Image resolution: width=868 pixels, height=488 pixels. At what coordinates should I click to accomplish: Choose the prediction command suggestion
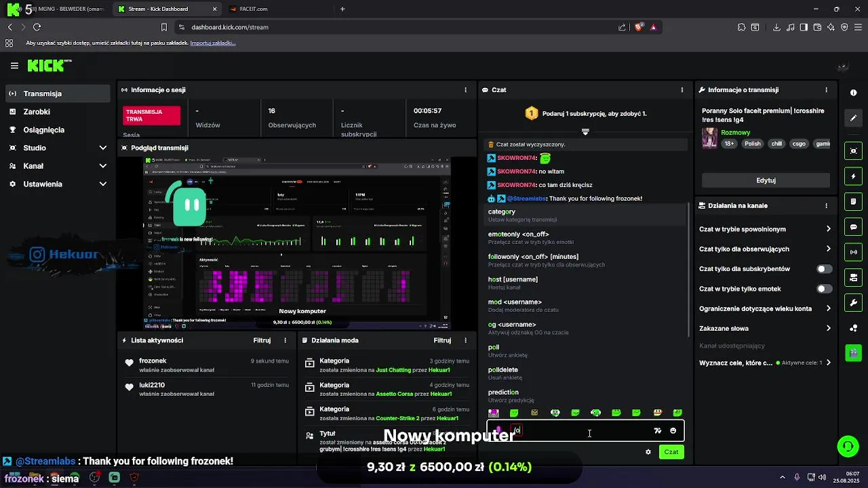pos(587,396)
